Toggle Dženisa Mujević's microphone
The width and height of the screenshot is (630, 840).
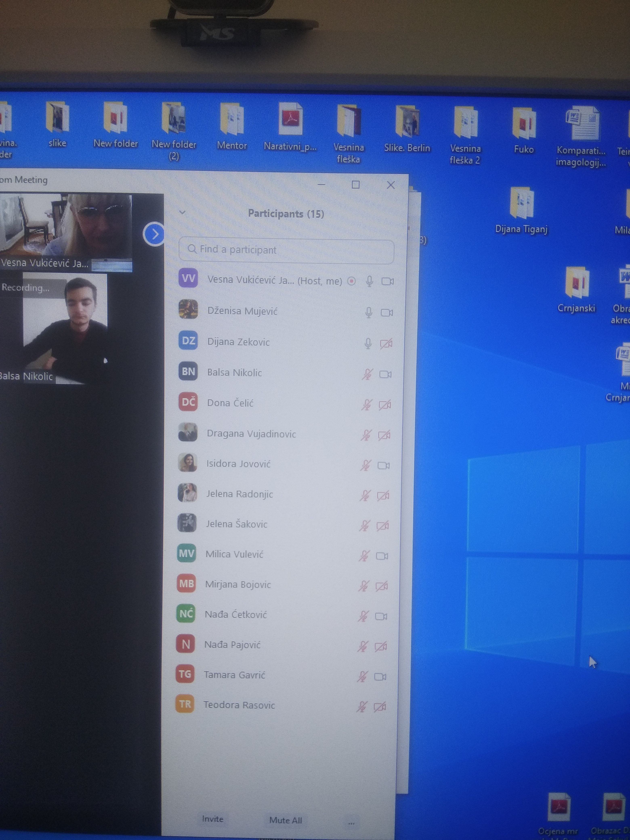(368, 313)
